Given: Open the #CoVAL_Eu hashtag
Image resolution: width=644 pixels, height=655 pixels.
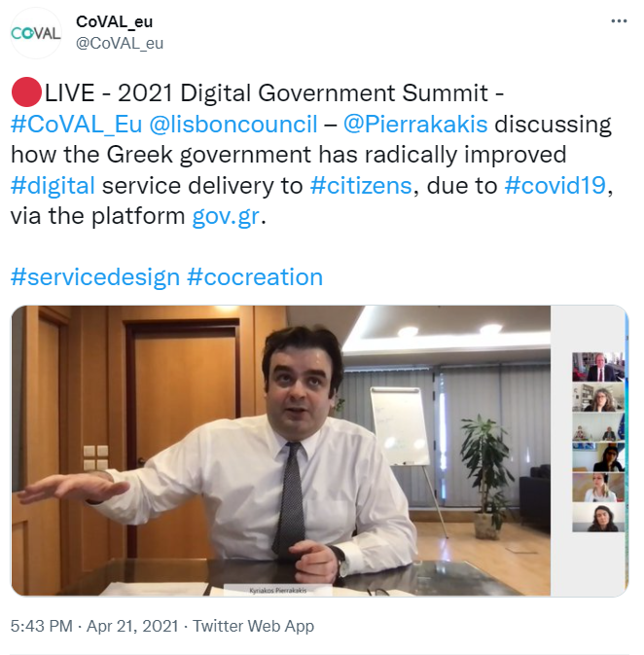Looking at the screenshot, I should [77, 124].
